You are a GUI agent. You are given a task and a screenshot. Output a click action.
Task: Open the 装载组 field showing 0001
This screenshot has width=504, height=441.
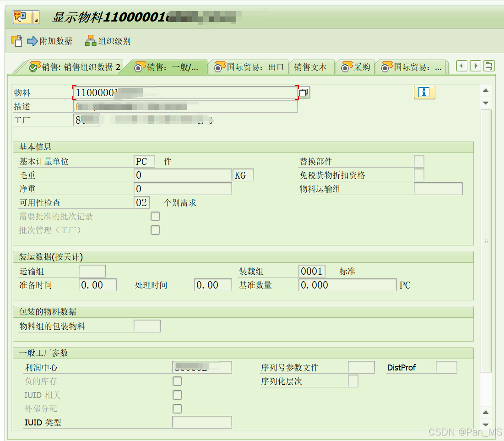pos(312,271)
